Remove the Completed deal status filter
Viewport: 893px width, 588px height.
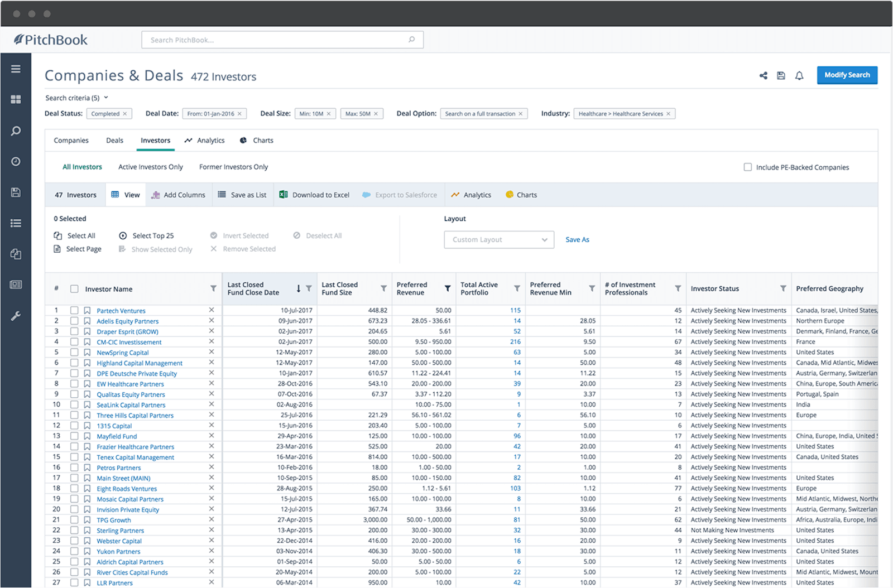(125, 114)
